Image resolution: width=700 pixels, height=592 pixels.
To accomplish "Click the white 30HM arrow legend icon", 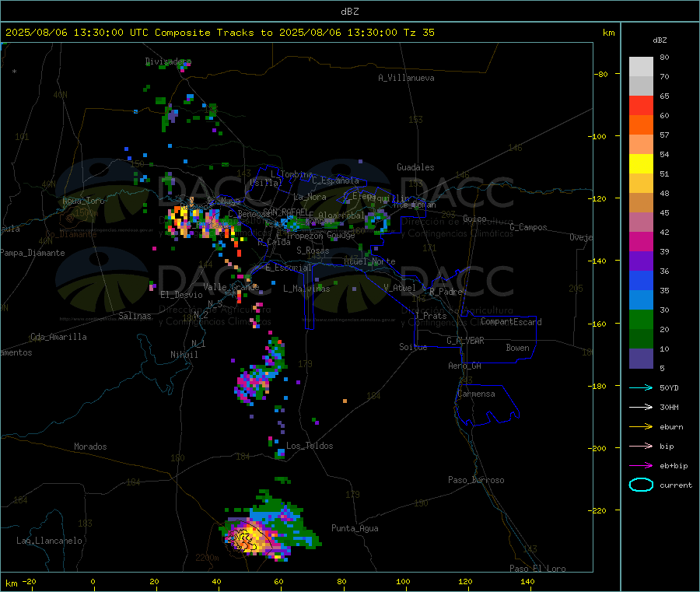I will [641, 407].
